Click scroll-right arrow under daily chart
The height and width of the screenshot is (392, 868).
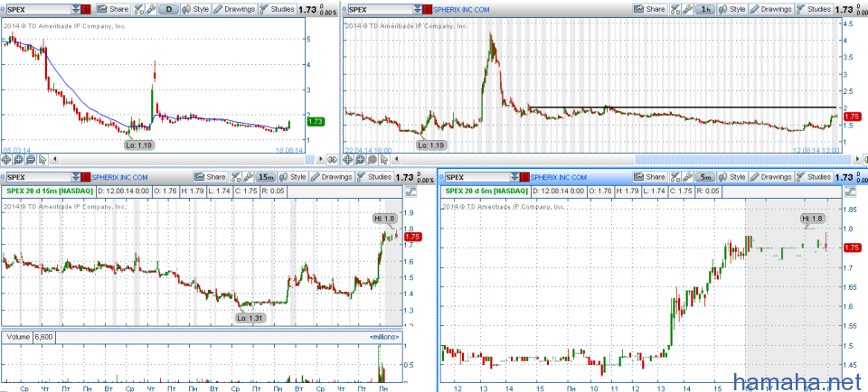point(320,159)
